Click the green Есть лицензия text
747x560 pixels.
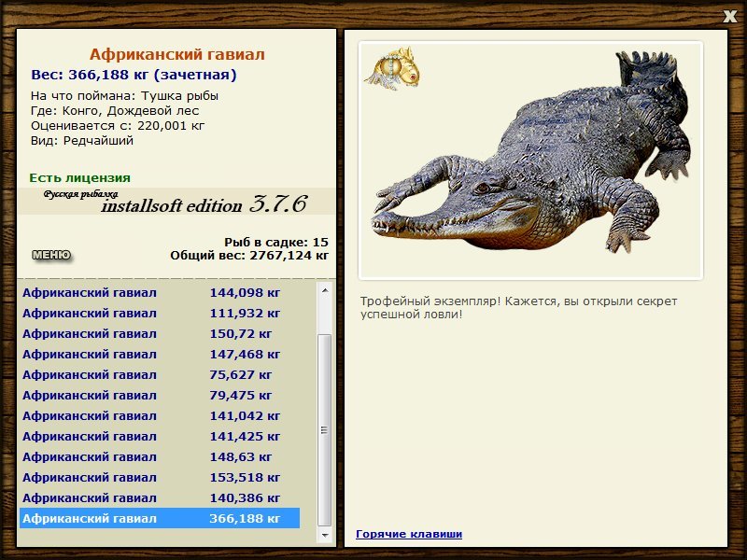[79, 177]
